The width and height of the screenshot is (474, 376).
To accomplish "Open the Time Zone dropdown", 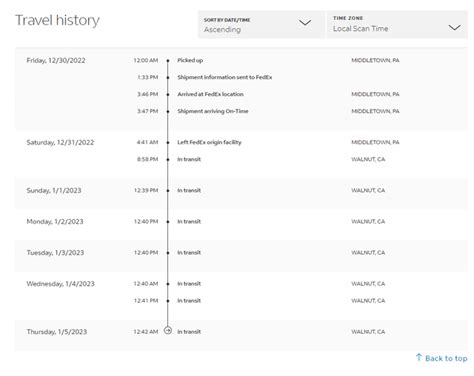I will 397,25.
